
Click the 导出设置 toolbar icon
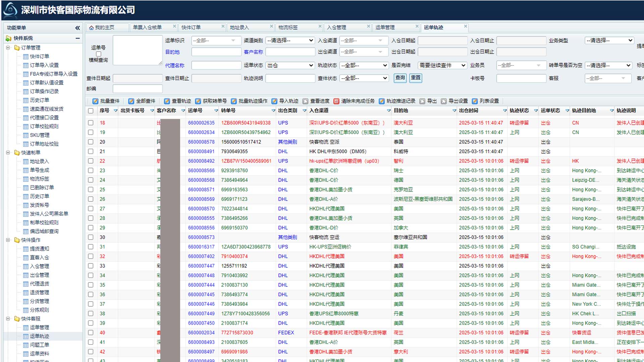444,101
